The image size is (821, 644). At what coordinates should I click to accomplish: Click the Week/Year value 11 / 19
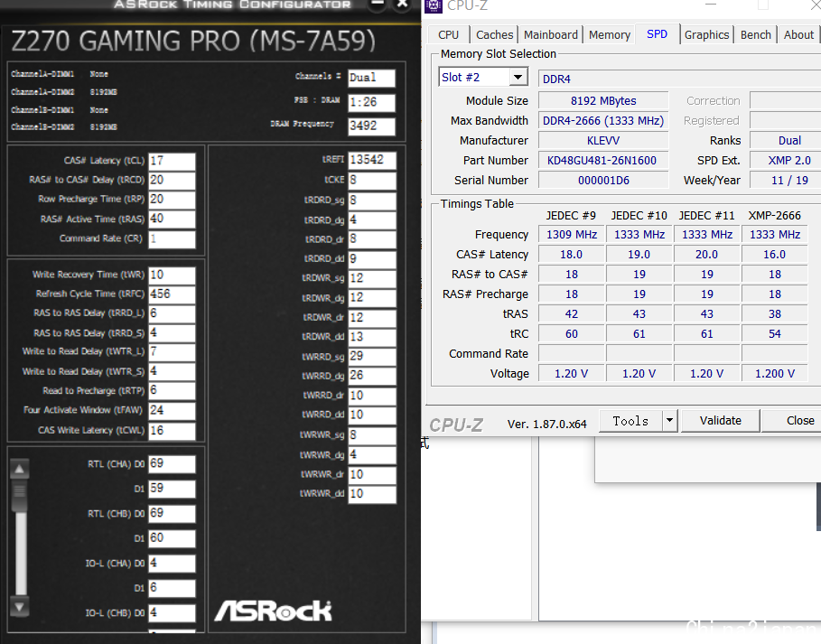(787, 180)
